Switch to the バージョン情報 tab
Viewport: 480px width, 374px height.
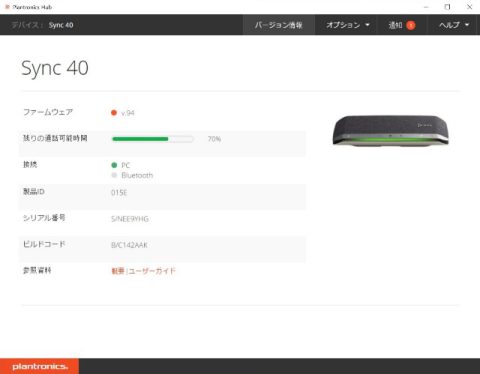pos(279,25)
